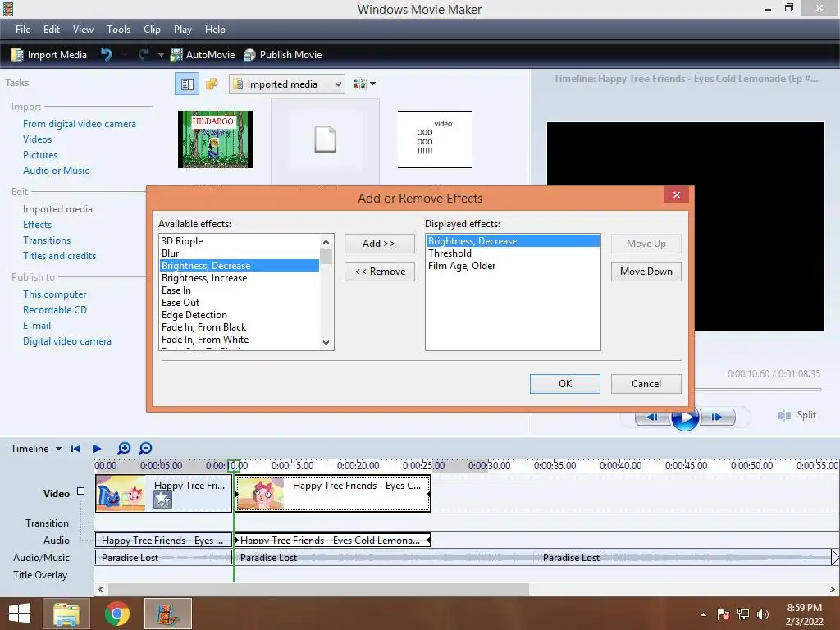
Task: Close the Add or Remove Effects dialog
Action: (676, 194)
